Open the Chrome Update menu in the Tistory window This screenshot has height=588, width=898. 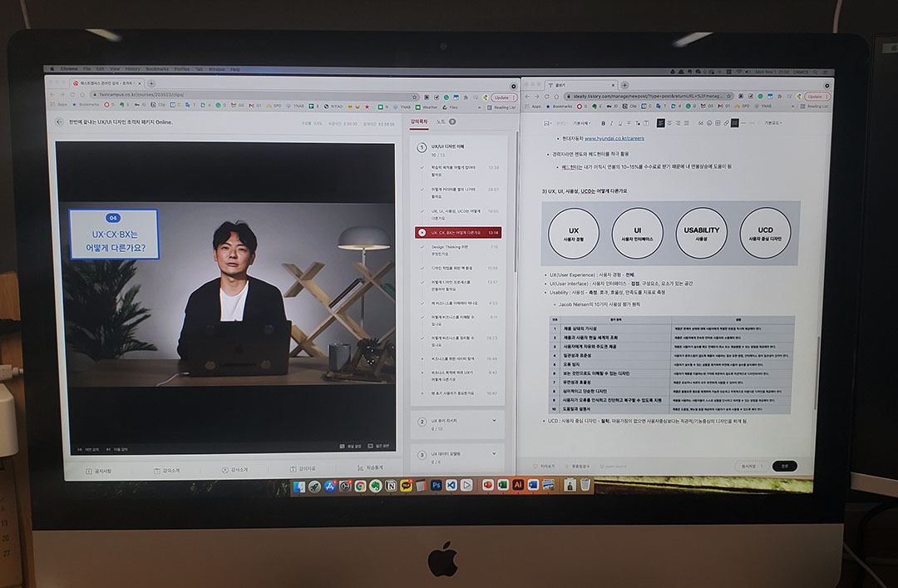(818, 96)
